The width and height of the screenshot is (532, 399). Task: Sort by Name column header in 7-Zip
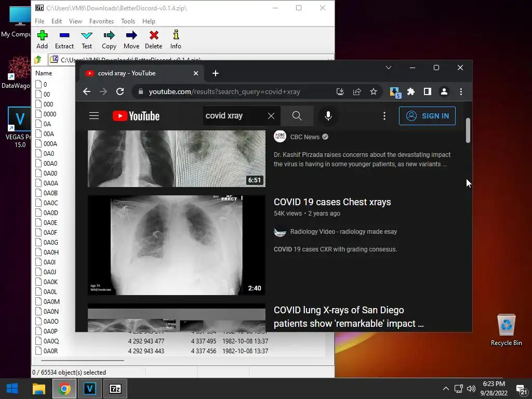[x=44, y=73]
